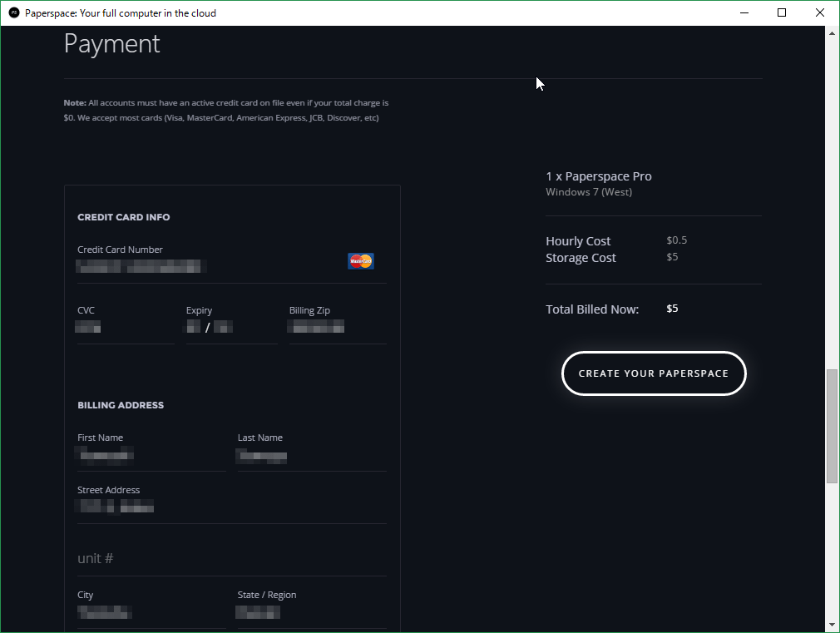
Task: Click scrollbar up arrow
Action: coord(832,33)
